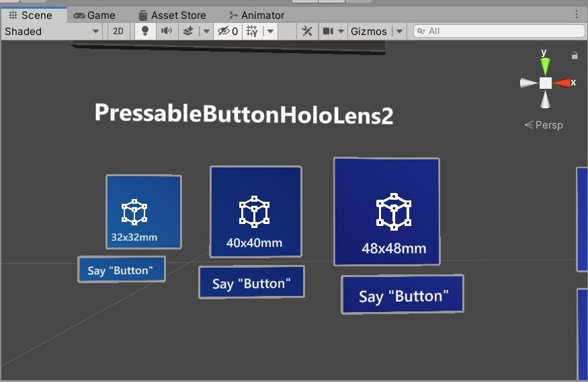Screen dimensions: 588x382
Task: Expand scene camera settings arrow
Action: coord(341,31)
